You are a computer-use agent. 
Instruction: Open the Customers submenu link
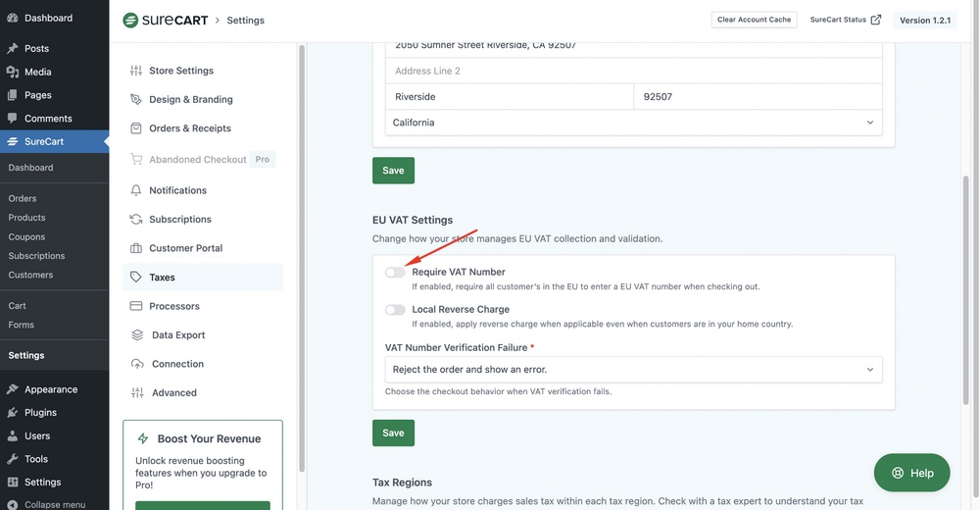click(x=30, y=275)
